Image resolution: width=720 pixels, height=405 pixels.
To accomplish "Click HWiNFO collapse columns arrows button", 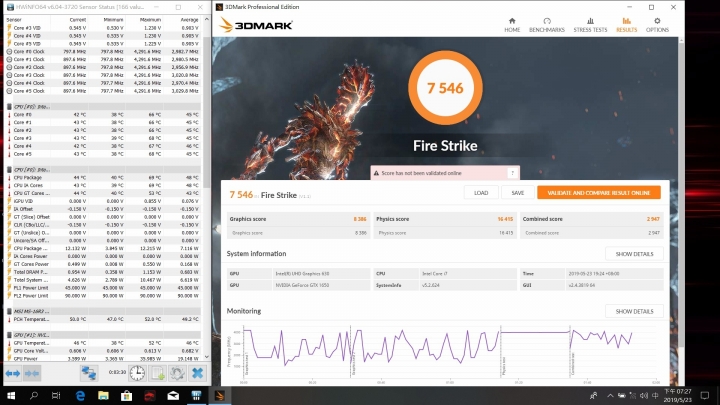I will [32, 373].
